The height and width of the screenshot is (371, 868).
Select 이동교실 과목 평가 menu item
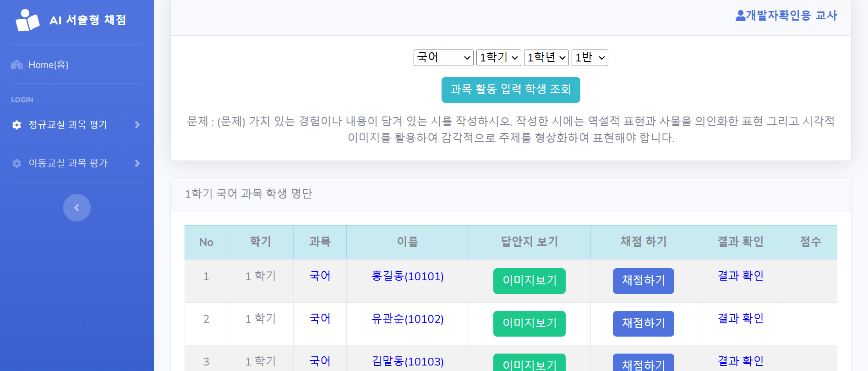tap(68, 163)
